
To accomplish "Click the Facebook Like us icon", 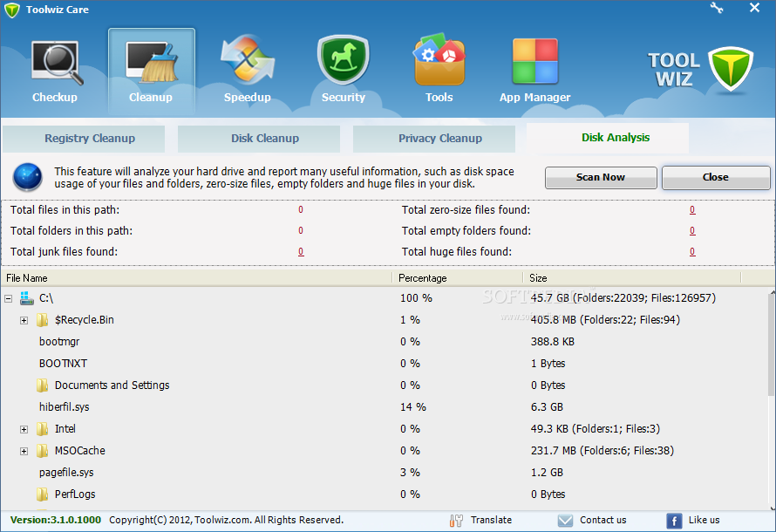I will pos(674,521).
